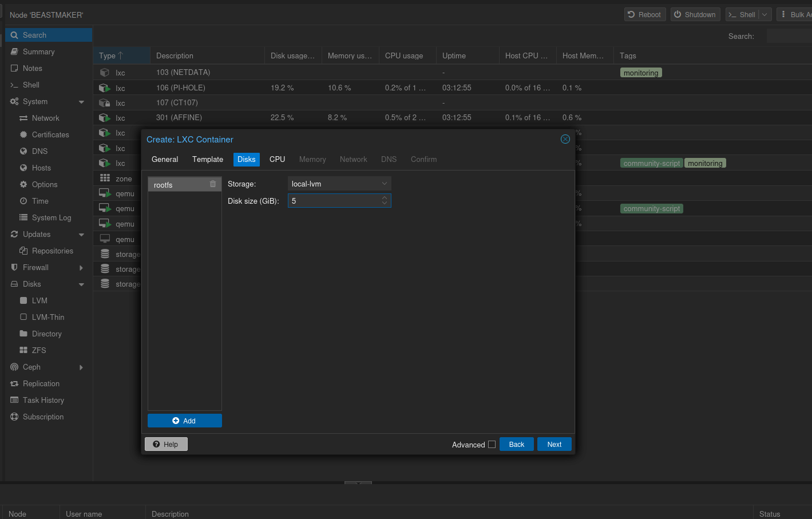Delete rootfs disk with trash icon
The width and height of the screenshot is (812, 519).
pyautogui.click(x=213, y=184)
